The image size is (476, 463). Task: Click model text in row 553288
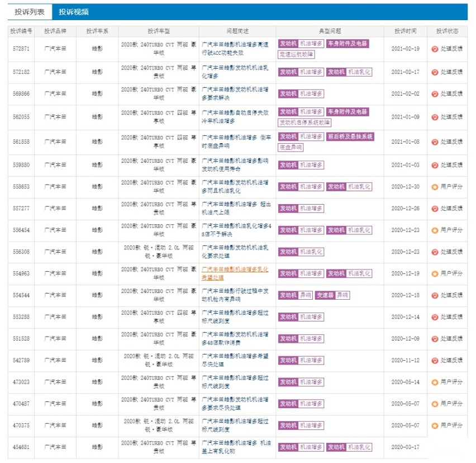[159, 317]
